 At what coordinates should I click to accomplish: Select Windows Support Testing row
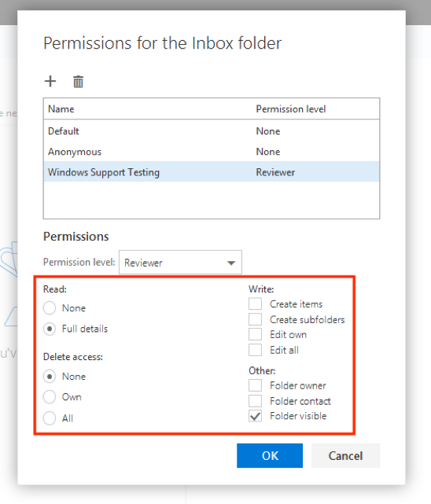click(x=212, y=172)
